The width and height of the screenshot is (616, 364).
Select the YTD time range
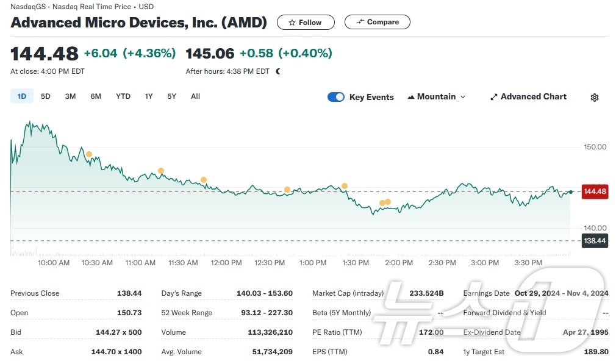coord(123,96)
